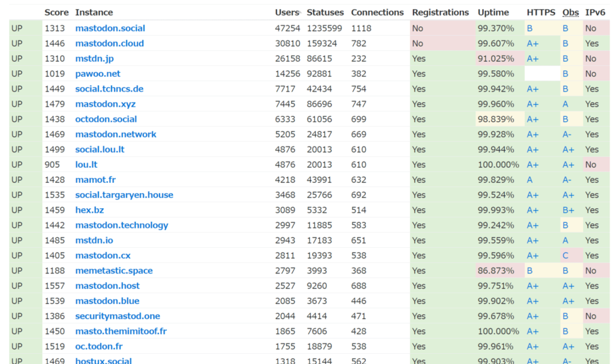Sort by the Registrations column header

[x=440, y=13]
